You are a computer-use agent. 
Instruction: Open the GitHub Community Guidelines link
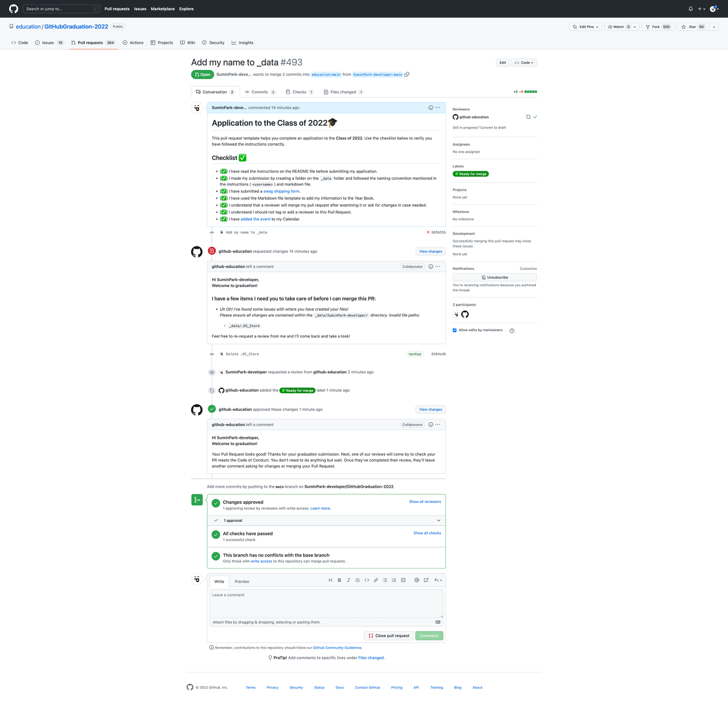click(x=337, y=648)
